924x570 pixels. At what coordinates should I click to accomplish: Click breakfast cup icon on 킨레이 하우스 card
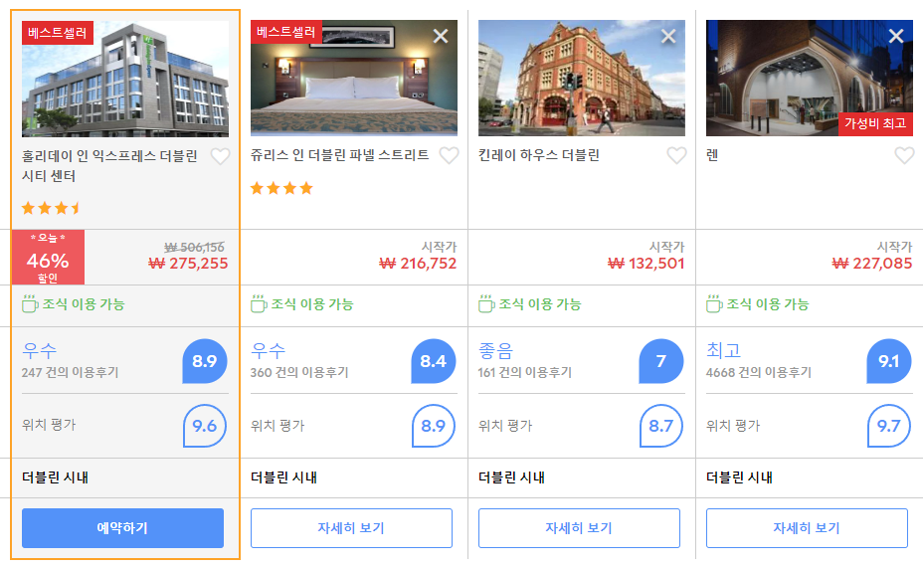[x=486, y=304]
